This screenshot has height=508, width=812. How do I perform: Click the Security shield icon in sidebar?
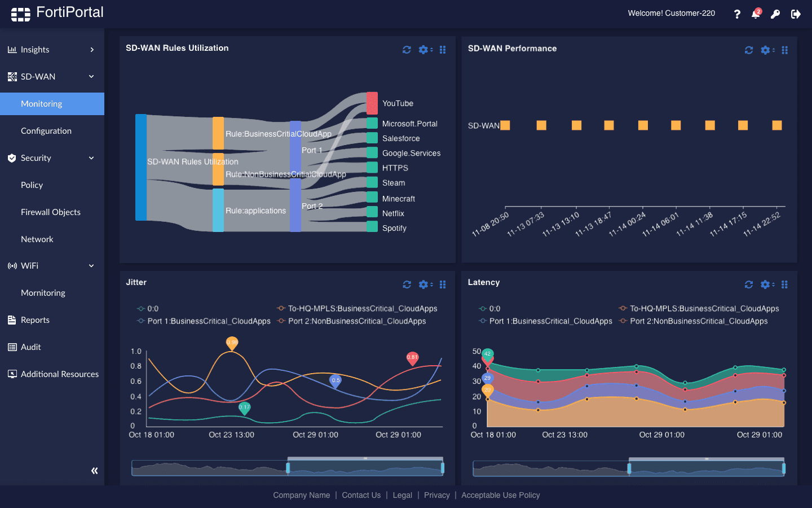click(x=12, y=158)
